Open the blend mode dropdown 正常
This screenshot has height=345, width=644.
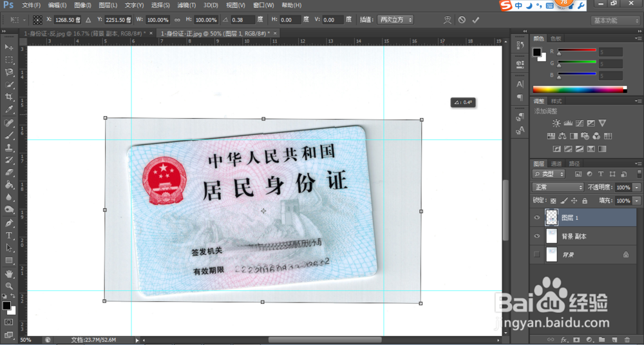click(558, 187)
